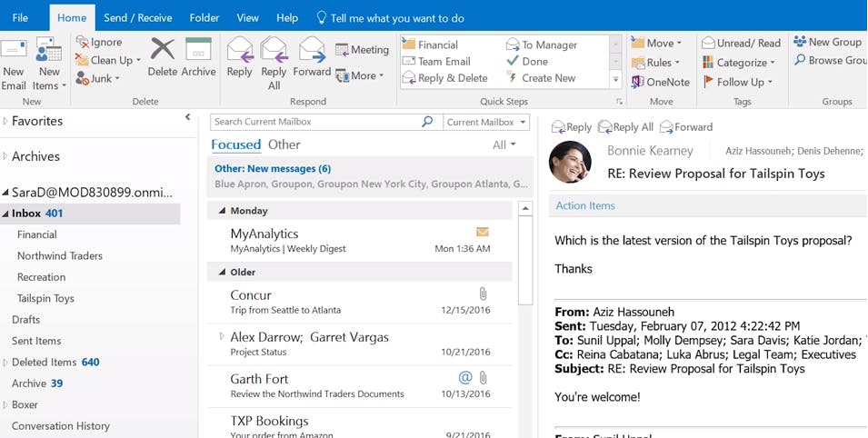Click Forward in the reading pane
Viewport: 868px width, 438px height.
pyautogui.click(x=686, y=127)
